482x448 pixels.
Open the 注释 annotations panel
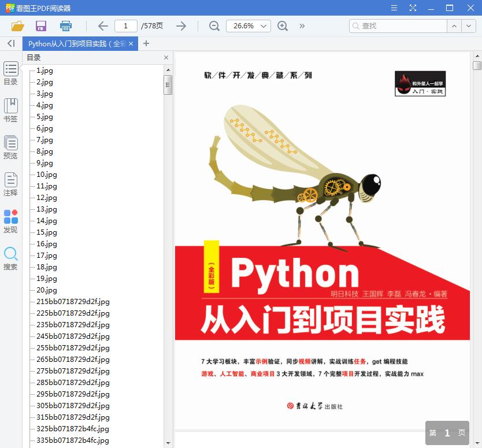click(10, 184)
